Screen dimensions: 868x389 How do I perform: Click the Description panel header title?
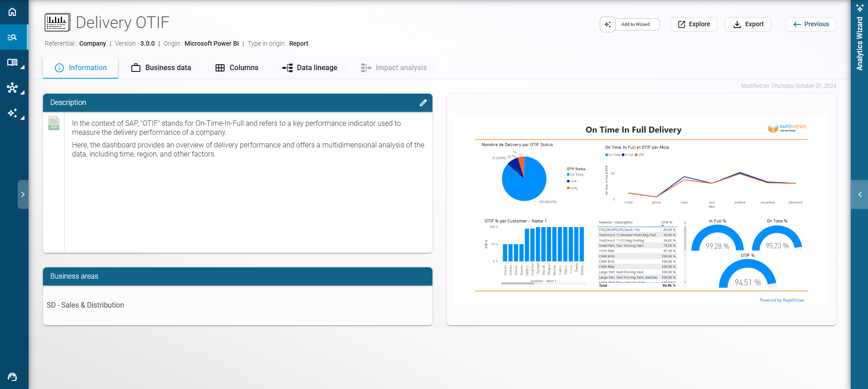point(68,103)
